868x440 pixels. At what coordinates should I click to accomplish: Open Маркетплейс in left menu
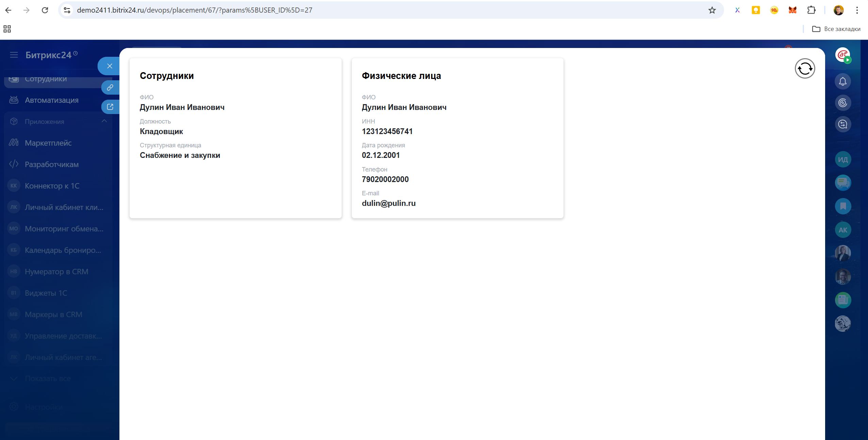[48, 143]
